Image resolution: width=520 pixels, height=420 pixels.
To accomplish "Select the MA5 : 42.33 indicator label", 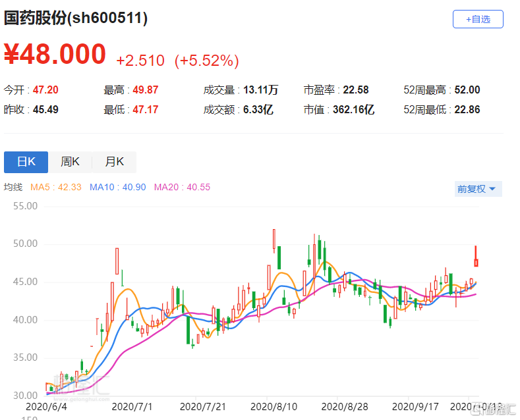I will click(x=56, y=187).
